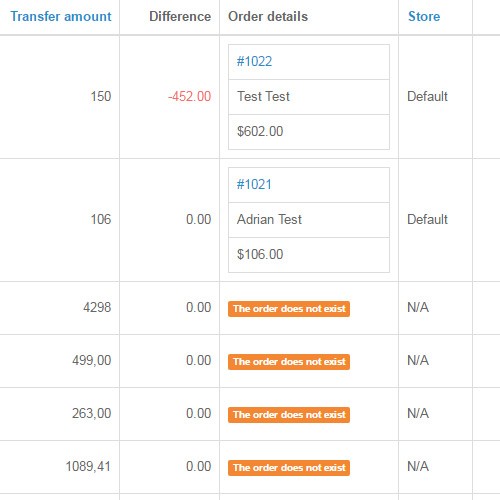Select customer name Test Test cell
The image size is (500, 500).
pyautogui.click(x=309, y=97)
